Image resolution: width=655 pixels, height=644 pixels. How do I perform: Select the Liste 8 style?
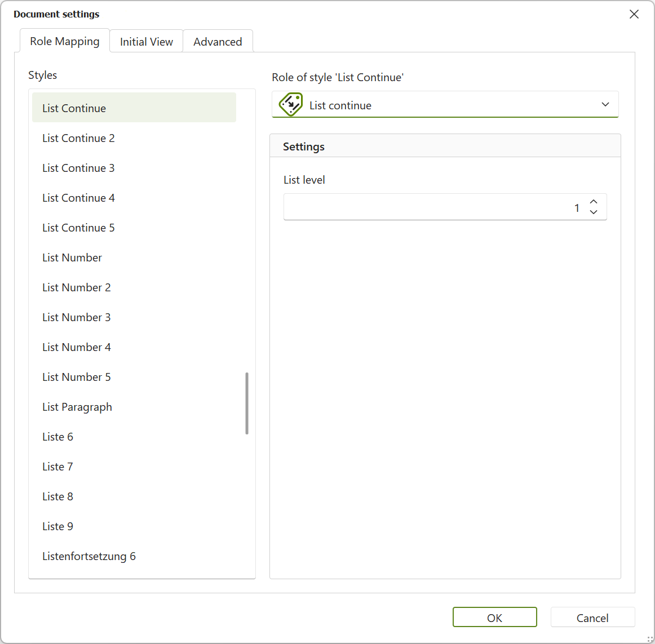point(134,496)
